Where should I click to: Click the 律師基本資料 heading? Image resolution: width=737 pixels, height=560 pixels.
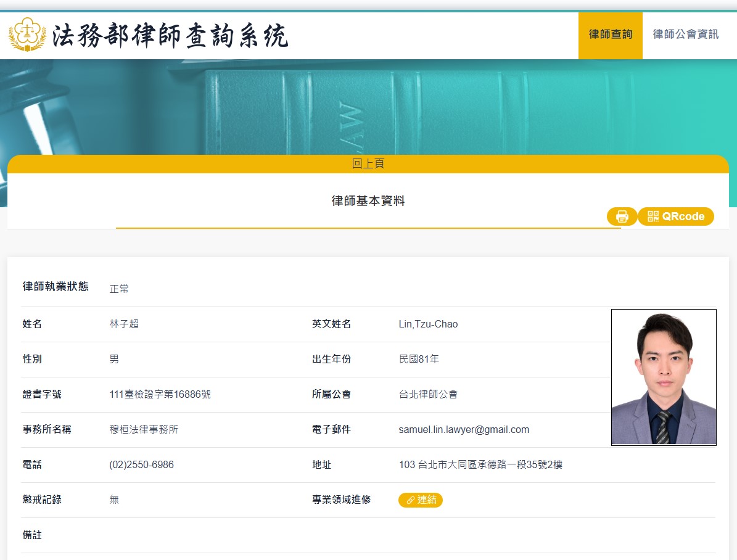368,201
